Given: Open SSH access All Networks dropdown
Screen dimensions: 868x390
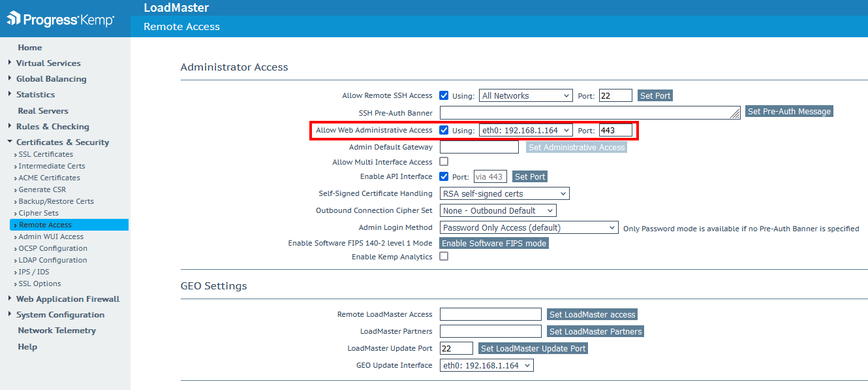Looking at the screenshot, I should (526, 95).
